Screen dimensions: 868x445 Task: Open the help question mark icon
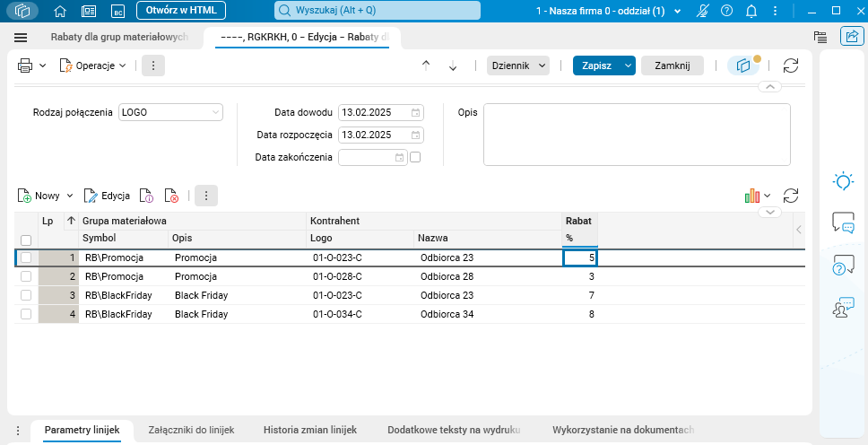pyautogui.click(x=727, y=11)
